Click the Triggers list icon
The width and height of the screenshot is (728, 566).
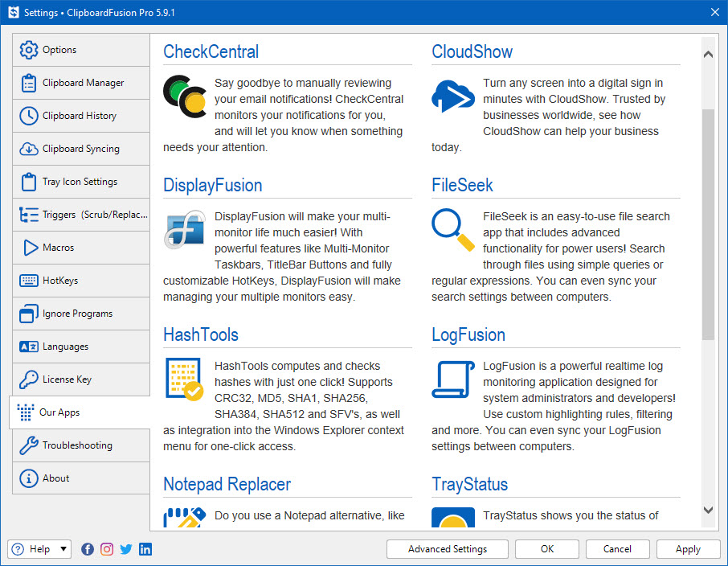click(x=29, y=215)
